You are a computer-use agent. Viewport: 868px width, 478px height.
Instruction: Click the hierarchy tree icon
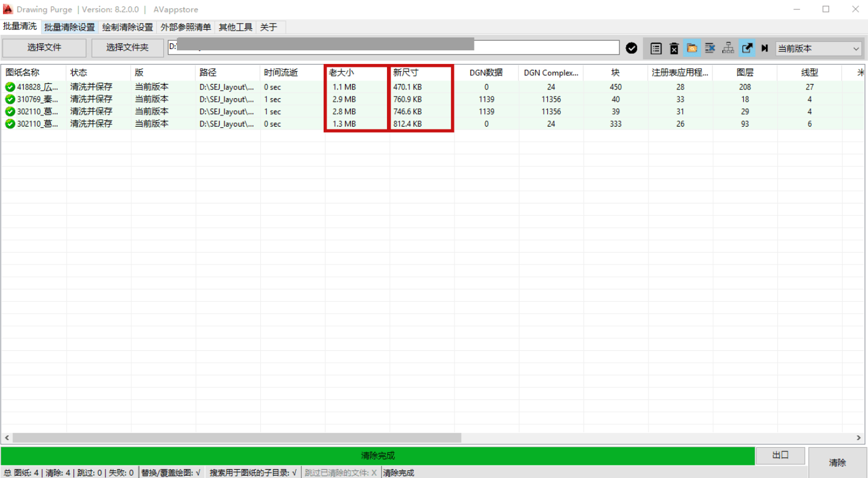(728, 49)
